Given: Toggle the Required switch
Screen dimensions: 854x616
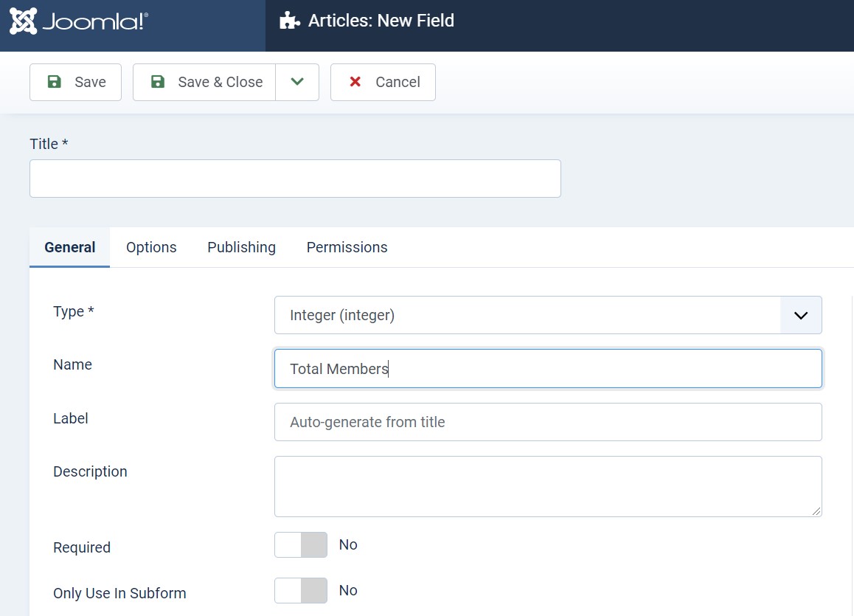Looking at the screenshot, I should [301, 545].
